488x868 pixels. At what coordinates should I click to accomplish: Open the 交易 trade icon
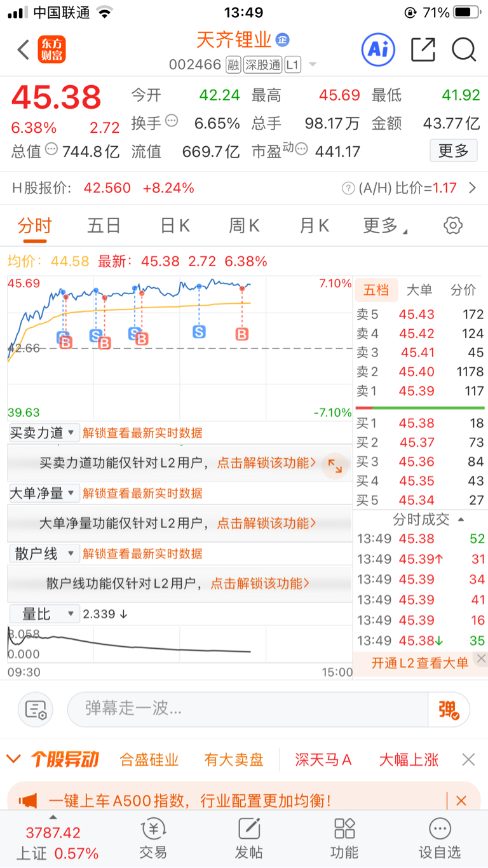[x=153, y=839]
